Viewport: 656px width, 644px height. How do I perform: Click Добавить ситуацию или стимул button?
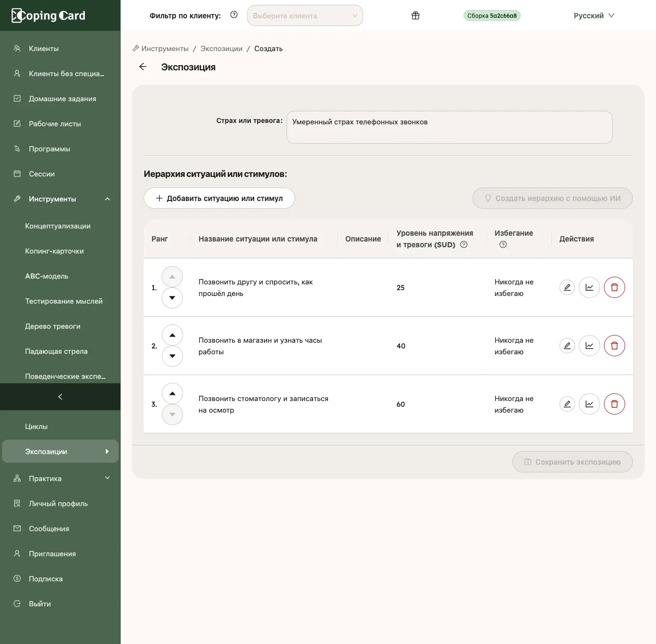pos(219,198)
